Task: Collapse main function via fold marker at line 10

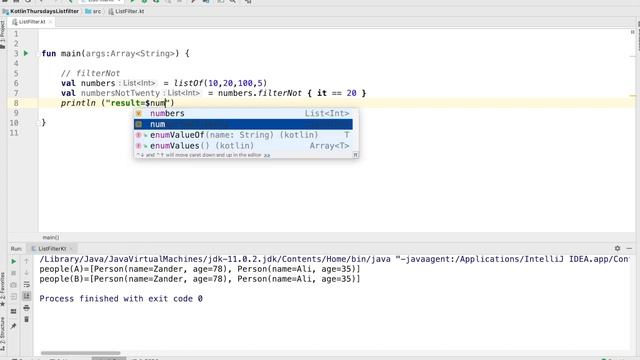Action: pyautogui.click(x=39, y=122)
